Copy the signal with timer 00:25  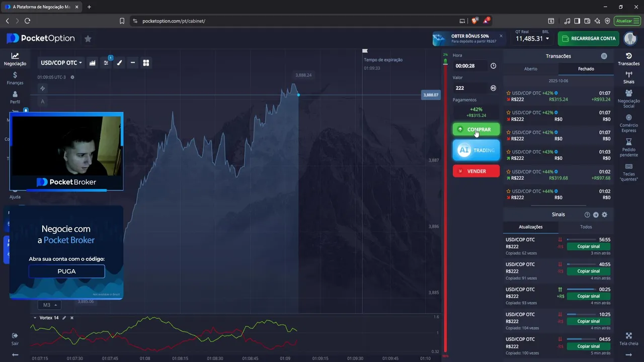pyautogui.click(x=588, y=296)
